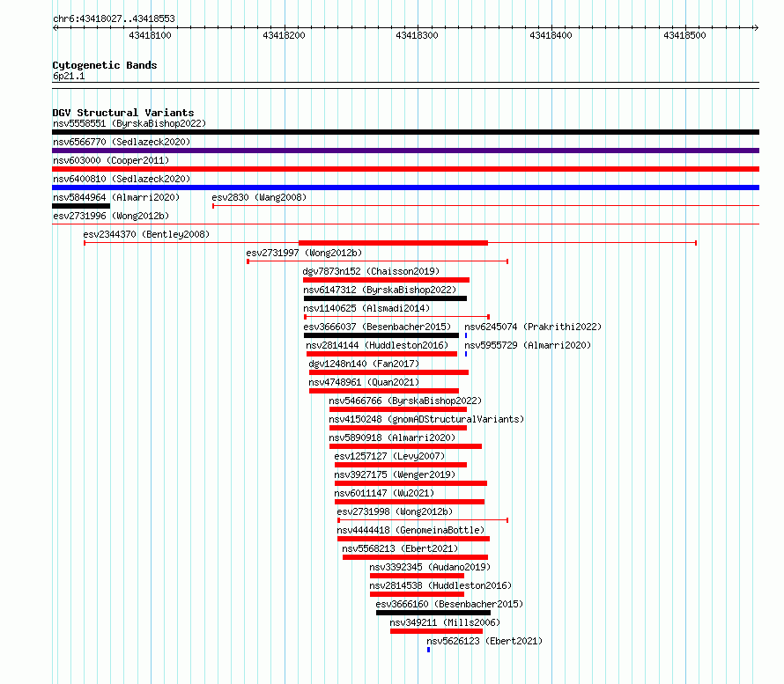This screenshot has height=684, width=784.
Task: Click ruler position 43418300
Action: click(417, 35)
